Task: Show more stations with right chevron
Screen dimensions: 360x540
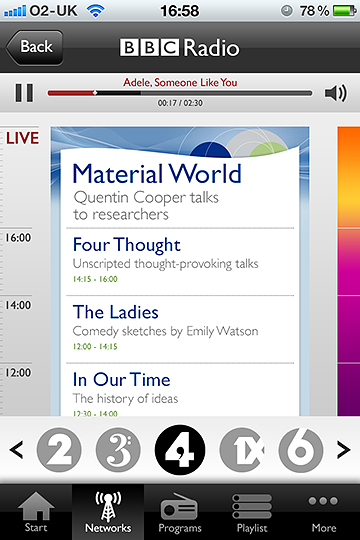Action: (x=343, y=450)
